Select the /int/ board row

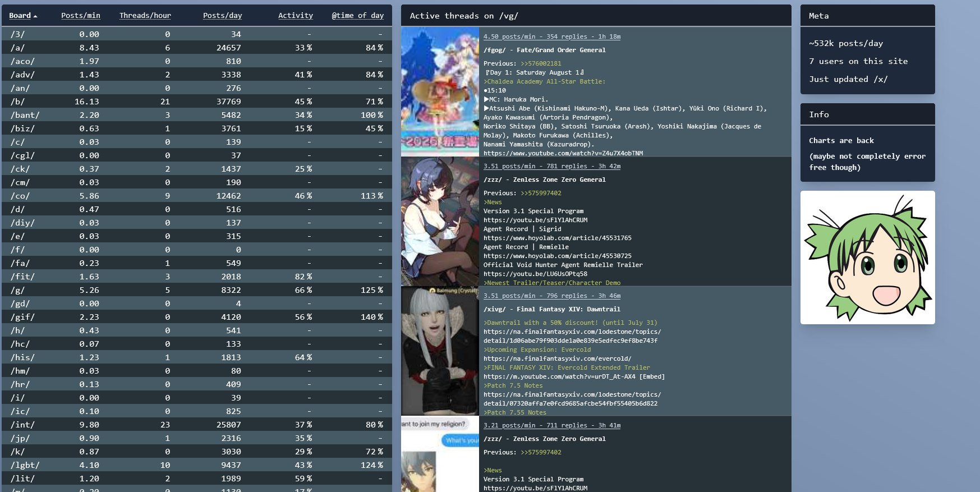(197, 425)
